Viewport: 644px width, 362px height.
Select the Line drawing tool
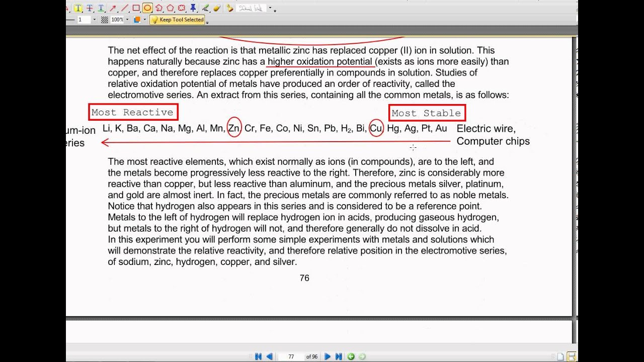124,8
